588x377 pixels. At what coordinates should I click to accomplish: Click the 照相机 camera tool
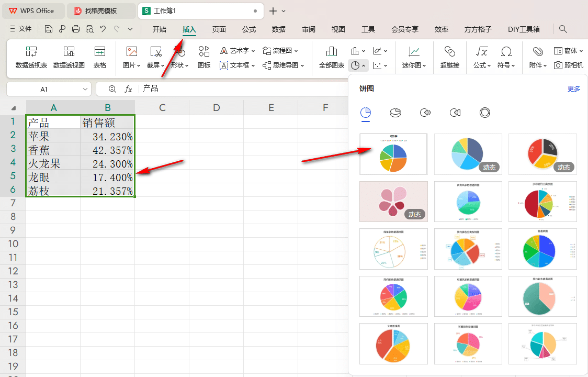pos(569,65)
